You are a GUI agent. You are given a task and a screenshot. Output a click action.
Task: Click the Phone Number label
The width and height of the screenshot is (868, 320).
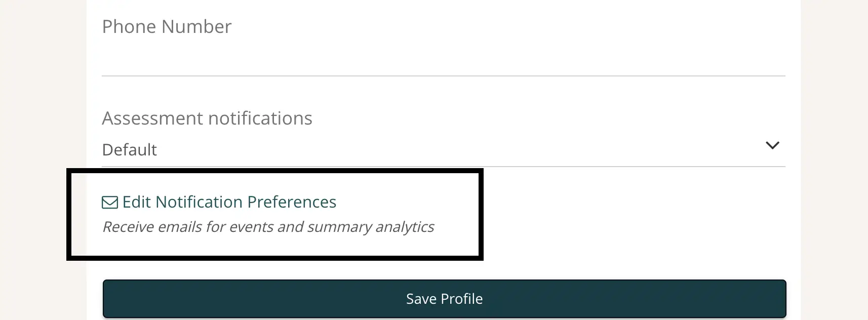(167, 26)
